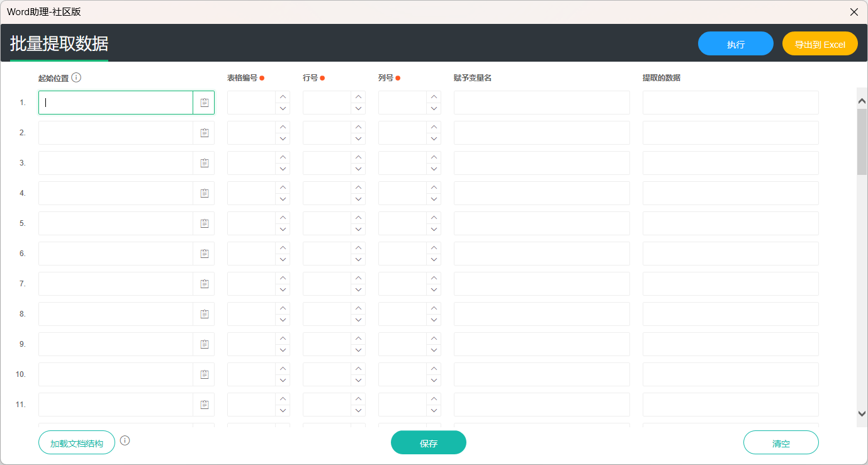The height and width of the screenshot is (465, 868).
Task: Click the paste icon in row 10
Action: tap(205, 374)
